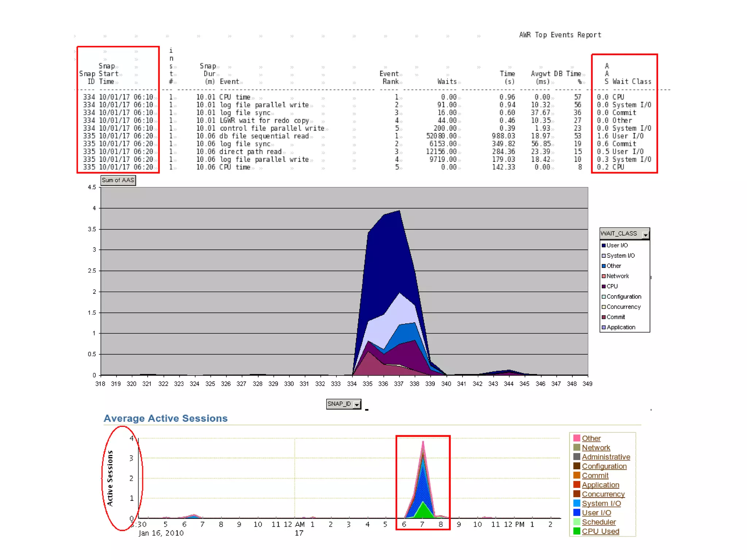The height and width of the screenshot is (560, 747).
Task: Select Network entry in WAIT_CLASS legend
Action: [617, 276]
